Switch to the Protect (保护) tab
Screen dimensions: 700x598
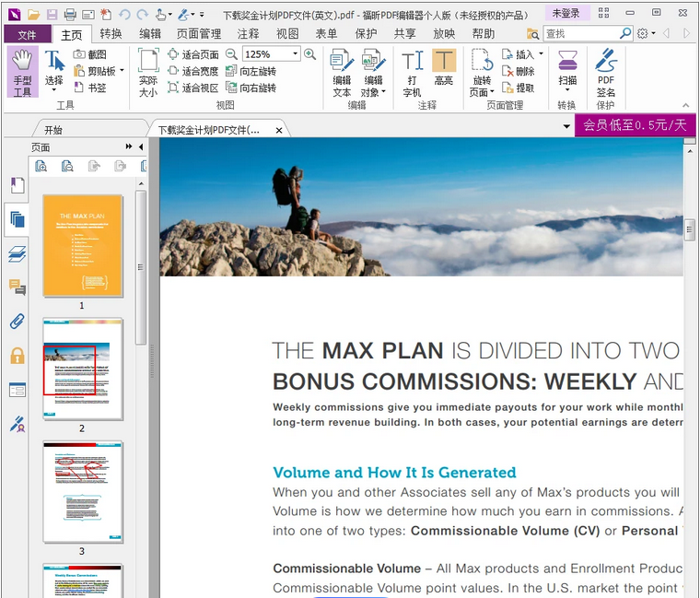pos(366,34)
